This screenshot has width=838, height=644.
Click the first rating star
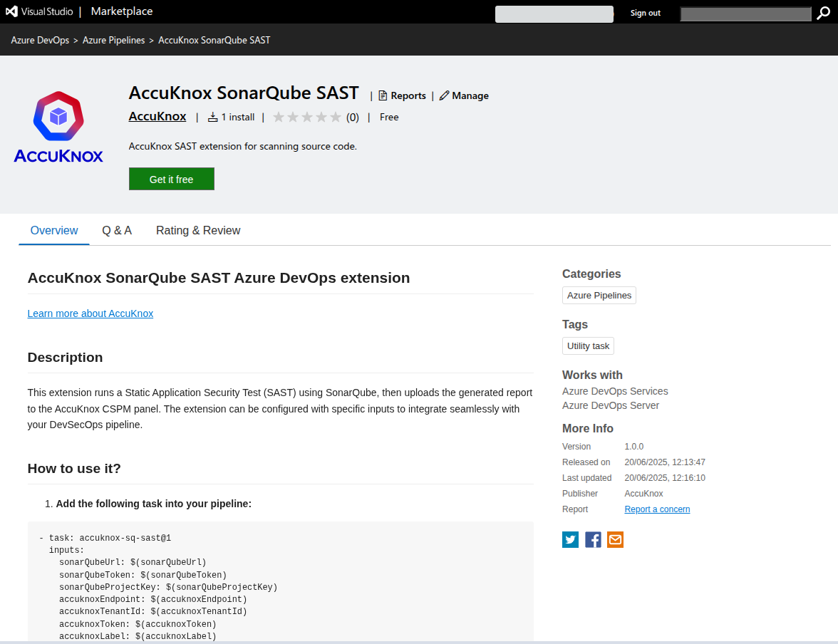[279, 117]
